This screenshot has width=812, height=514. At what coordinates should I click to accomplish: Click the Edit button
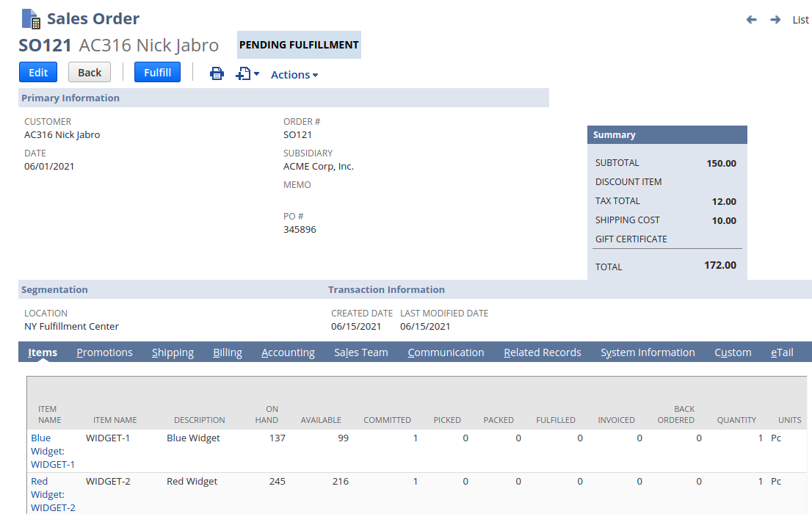coord(37,73)
